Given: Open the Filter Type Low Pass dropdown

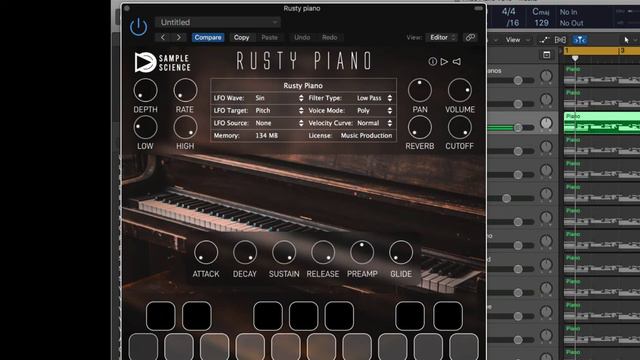Looking at the screenshot, I should tap(374, 98).
